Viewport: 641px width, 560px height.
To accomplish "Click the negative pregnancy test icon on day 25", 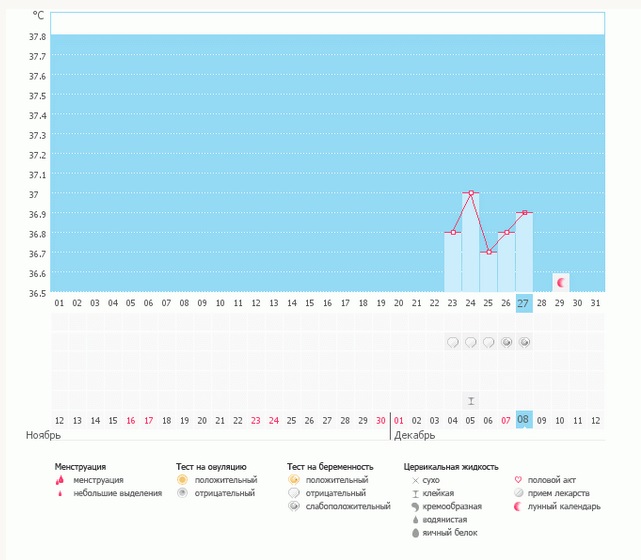I will (488, 342).
